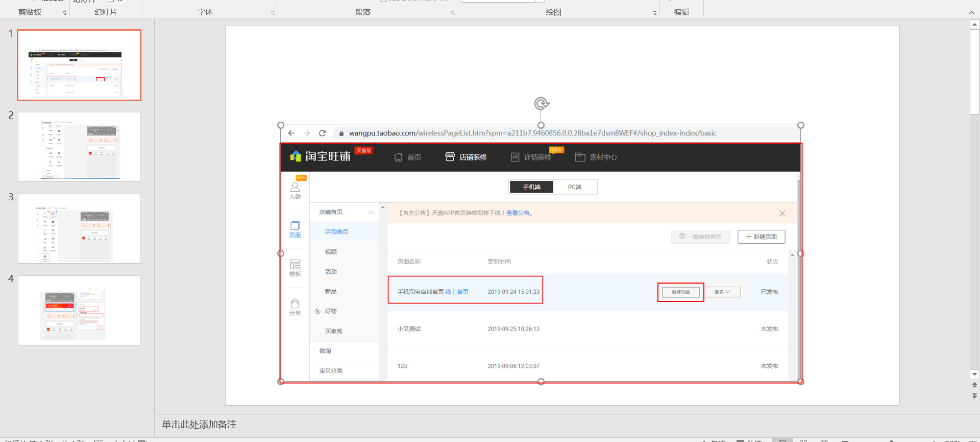This screenshot has width=980, height=442.
Task: Select slide 2 thumbnail
Action: 79,147
